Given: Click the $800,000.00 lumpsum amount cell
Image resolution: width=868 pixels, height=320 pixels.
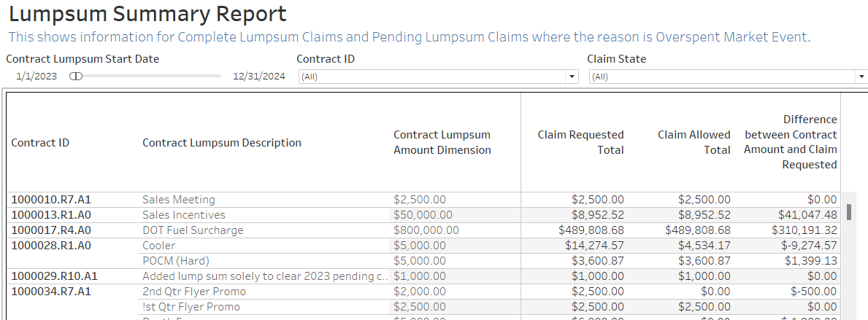Looking at the screenshot, I should pos(426,230).
